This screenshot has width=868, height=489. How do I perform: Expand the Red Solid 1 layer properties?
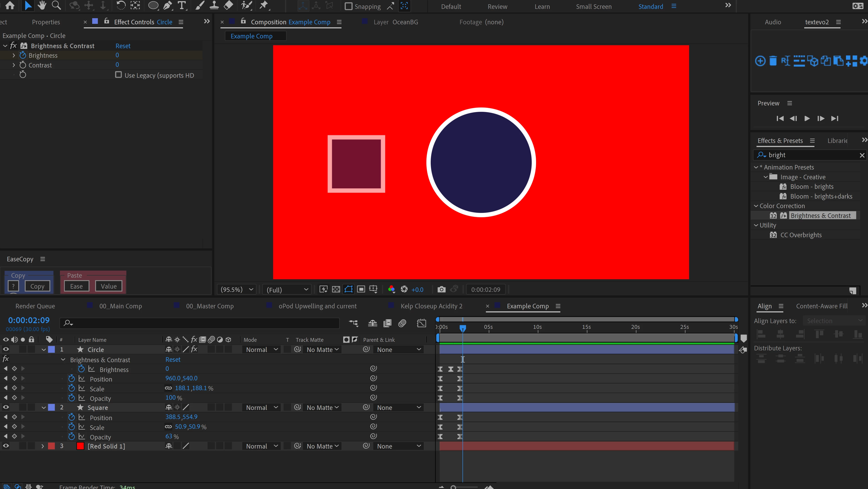click(43, 446)
